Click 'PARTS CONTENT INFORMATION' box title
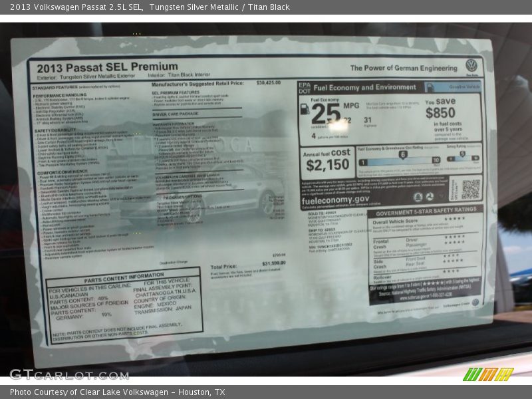The image size is (532, 399). coord(124,277)
